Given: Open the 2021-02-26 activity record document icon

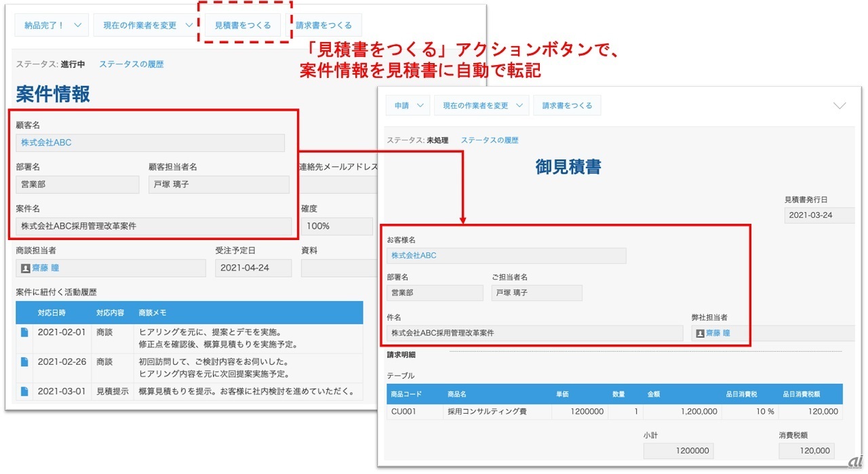Looking at the screenshot, I should [24, 361].
